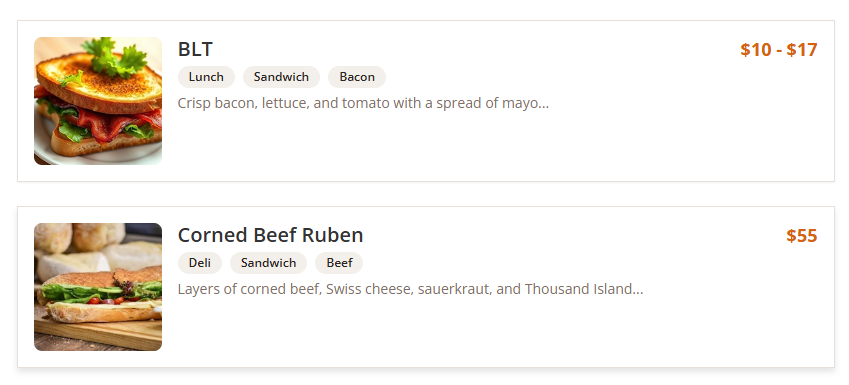Click the parsley garnish in BLT photo
This screenshot has height=385, width=849.
click(114, 57)
